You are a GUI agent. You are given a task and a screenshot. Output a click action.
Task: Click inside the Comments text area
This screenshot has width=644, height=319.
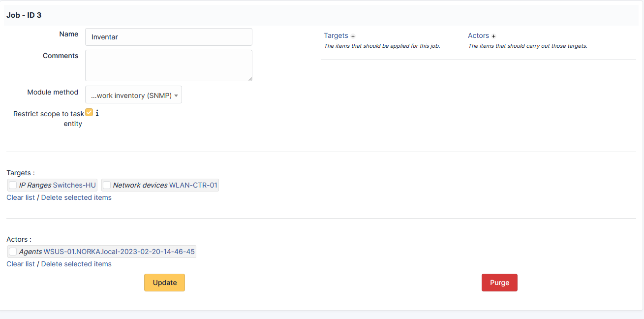pos(168,65)
